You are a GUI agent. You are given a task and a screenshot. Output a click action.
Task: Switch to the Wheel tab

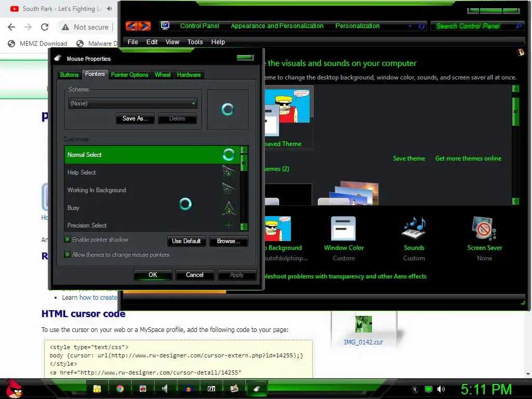point(163,75)
